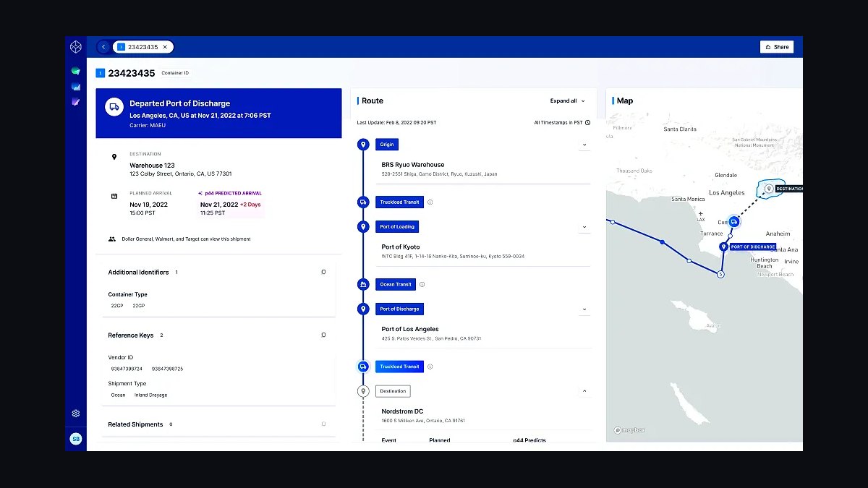
Task: Click the planned arrival Nov 19, 2022
Action: [148, 205]
